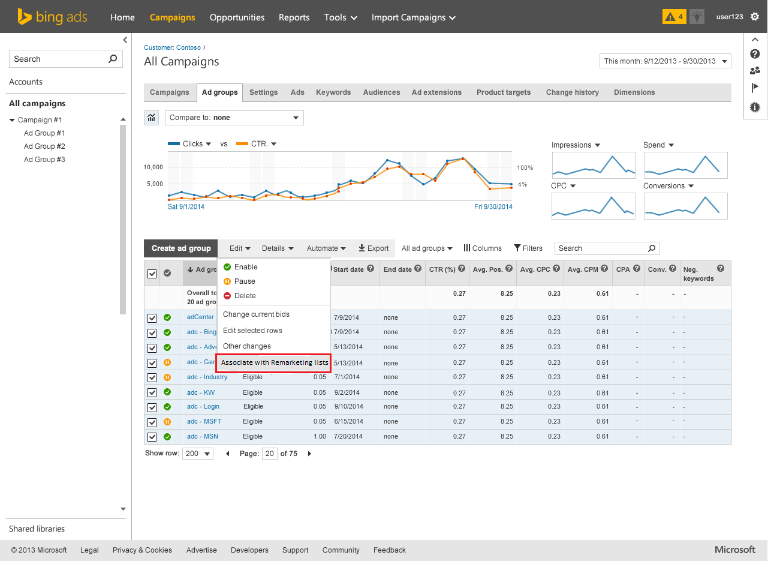Click the yellow warning alerts icon
Screen dimensions: 768x561
coord(673,17)
